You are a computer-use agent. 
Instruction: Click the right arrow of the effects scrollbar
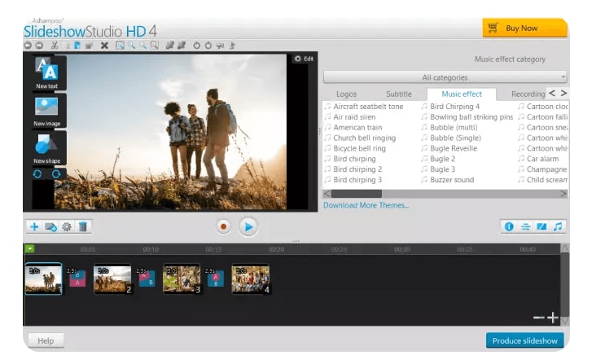[x=563, y=194]
